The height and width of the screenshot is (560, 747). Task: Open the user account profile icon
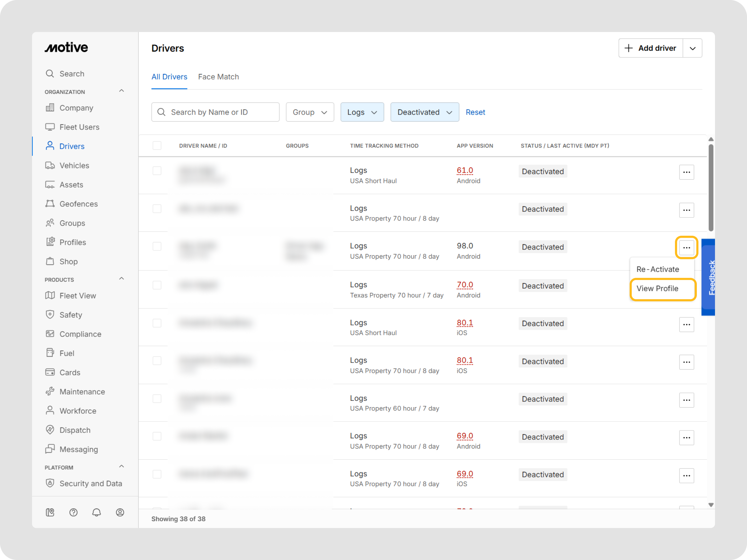120,513
